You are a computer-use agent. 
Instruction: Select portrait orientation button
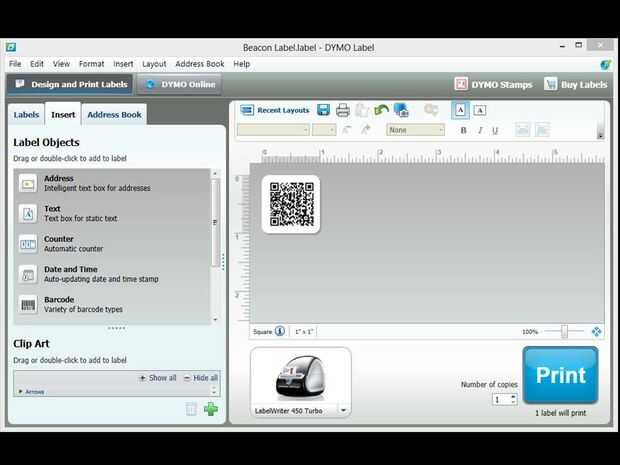[460, 110]
